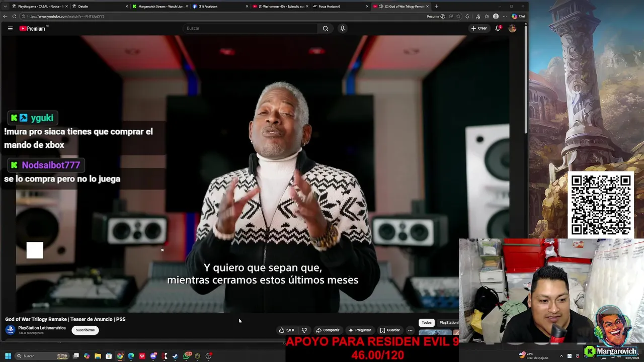
Task: Open a new browser tab
Action: 436,6
